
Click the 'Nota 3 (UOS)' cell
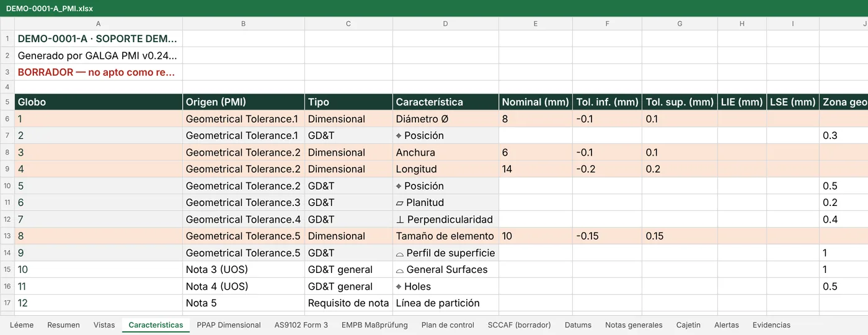click(x=244, y=269)
